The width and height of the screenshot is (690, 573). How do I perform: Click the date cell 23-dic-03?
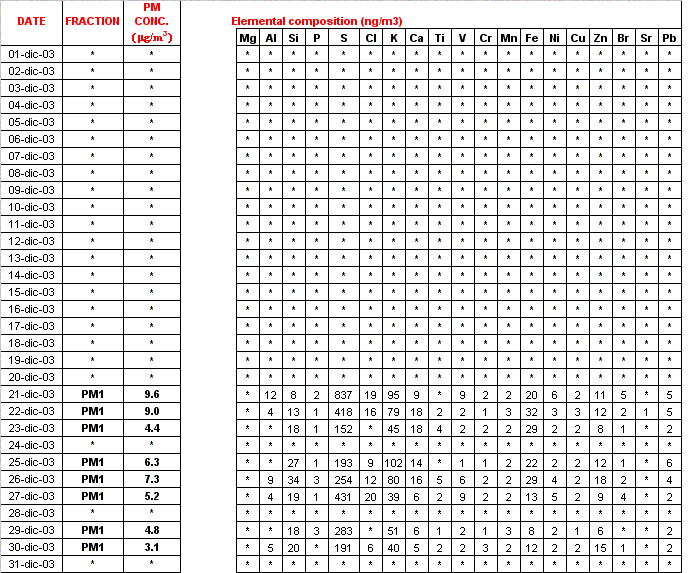click(32, 428)
